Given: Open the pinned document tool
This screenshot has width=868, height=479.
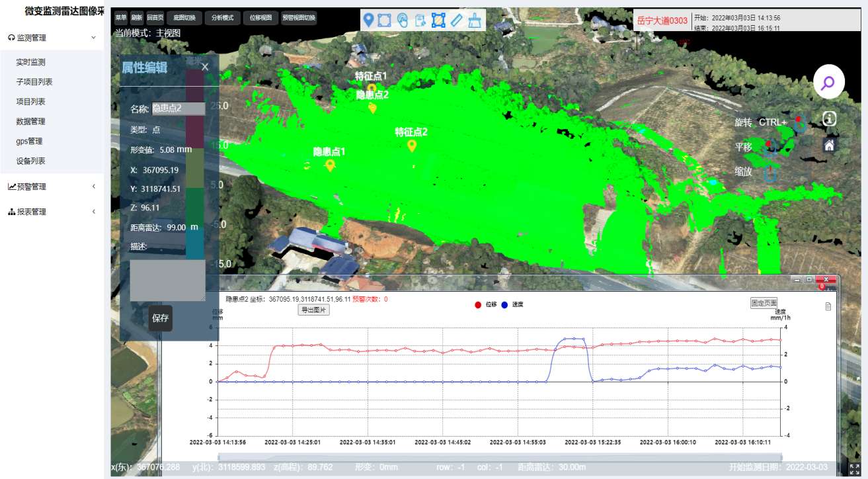Looking at the screenshot, I should point(420,21).
